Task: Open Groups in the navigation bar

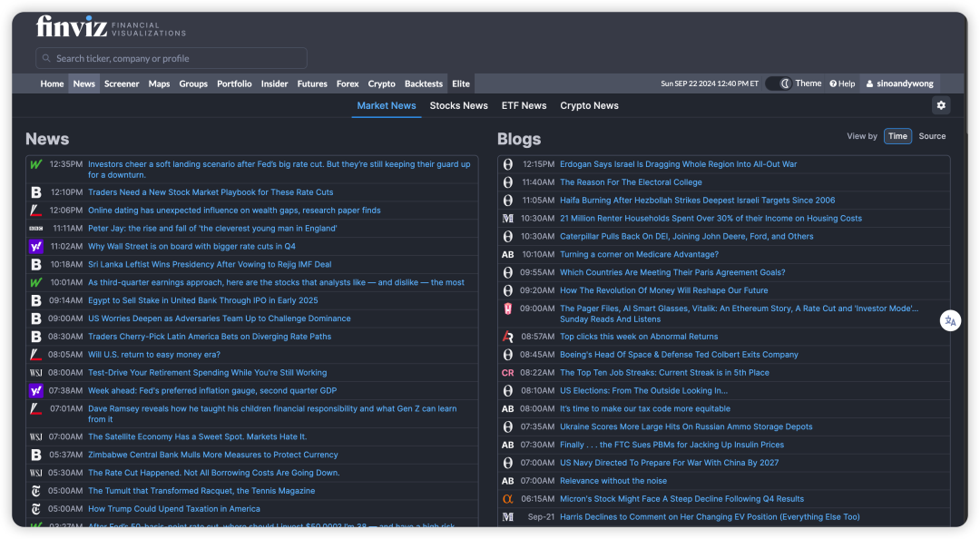Action: click(193, 83)
